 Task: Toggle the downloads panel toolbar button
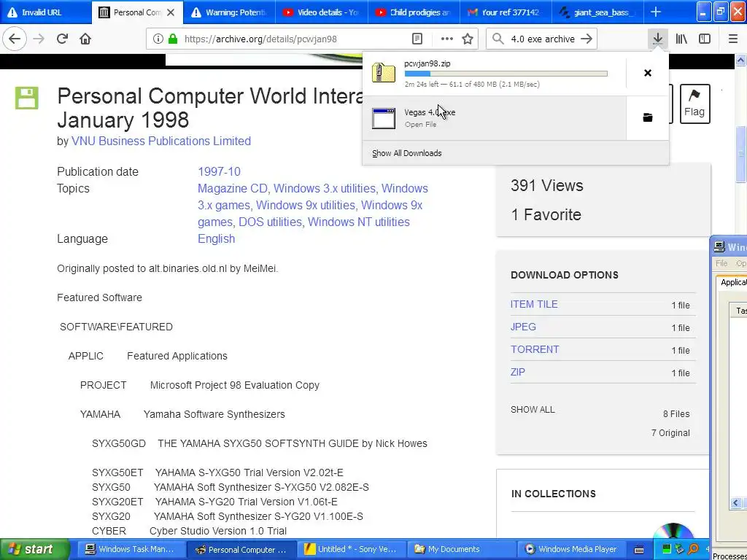pos(657,39)
